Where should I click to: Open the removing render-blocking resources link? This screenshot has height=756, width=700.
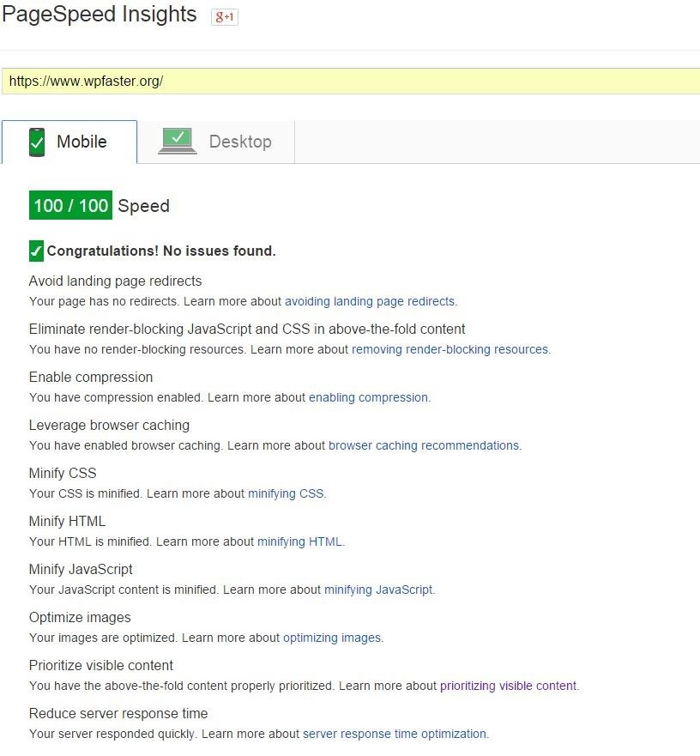tap(450, 349)
